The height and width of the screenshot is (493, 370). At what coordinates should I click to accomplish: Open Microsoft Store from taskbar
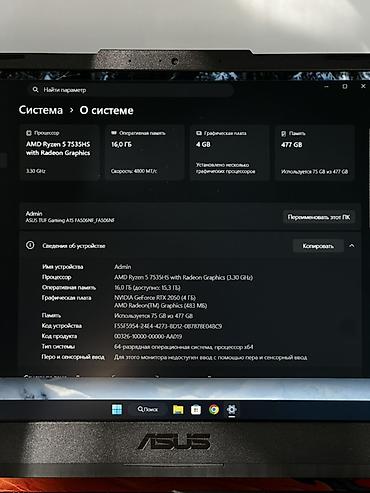(196, 410)
